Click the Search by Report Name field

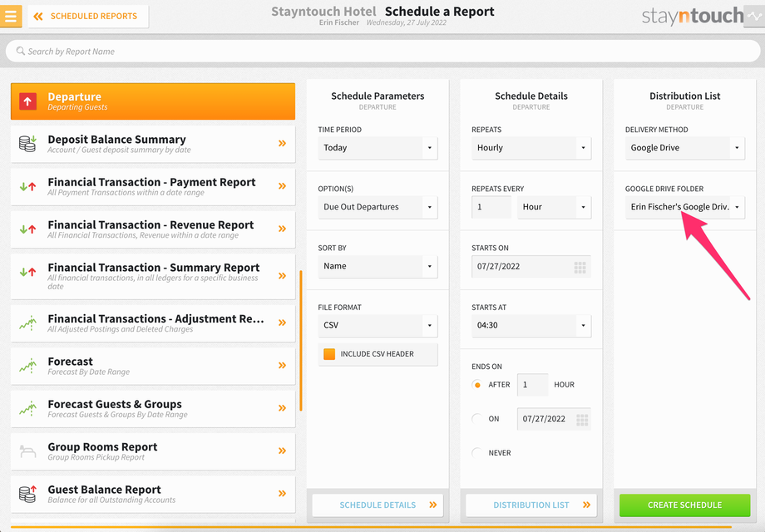(x=382, y=52)
